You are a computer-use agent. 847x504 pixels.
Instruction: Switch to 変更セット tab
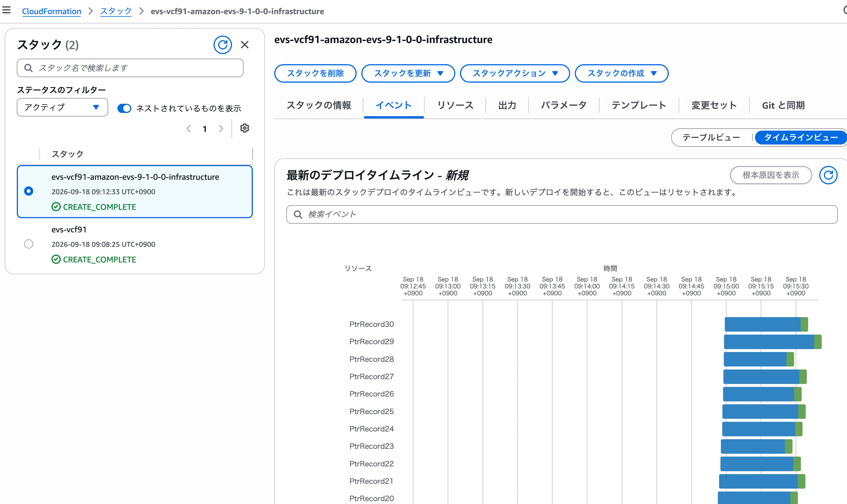coord(714,105)
